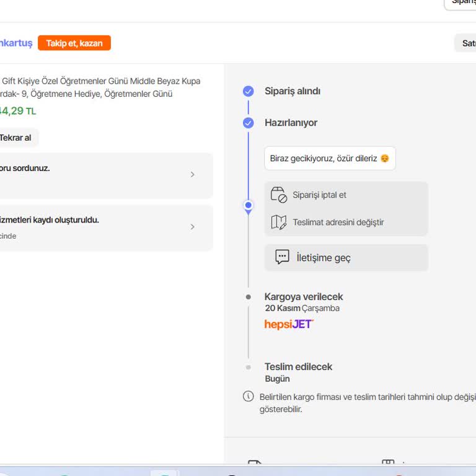Click the Takip et, kazan button
Viewport: 476px width, 476px height.
pyautogui.click(x=74, y=43)
